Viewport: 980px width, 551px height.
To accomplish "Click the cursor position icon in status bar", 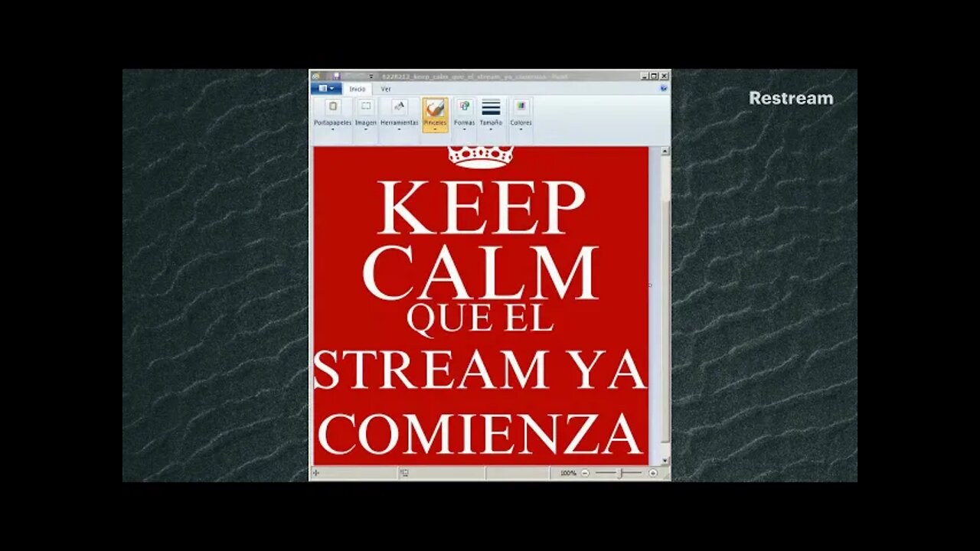I will point(316,473).
